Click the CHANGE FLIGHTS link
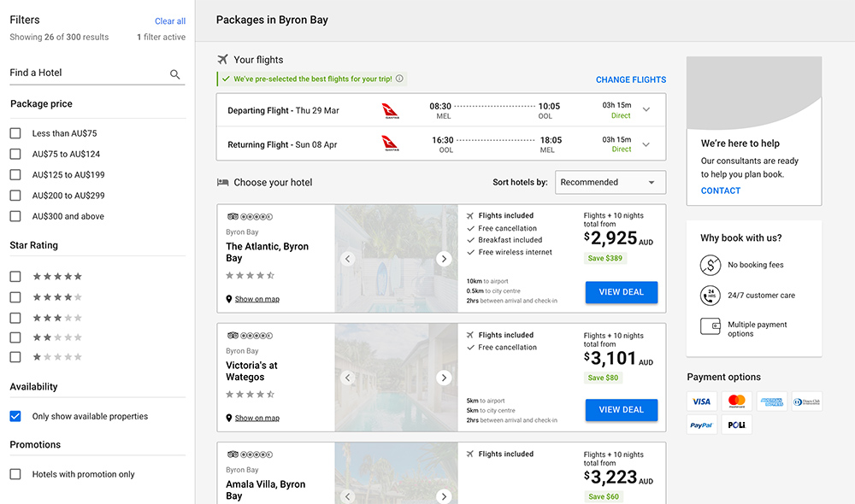The image size is (855, 504). (631, 79)
